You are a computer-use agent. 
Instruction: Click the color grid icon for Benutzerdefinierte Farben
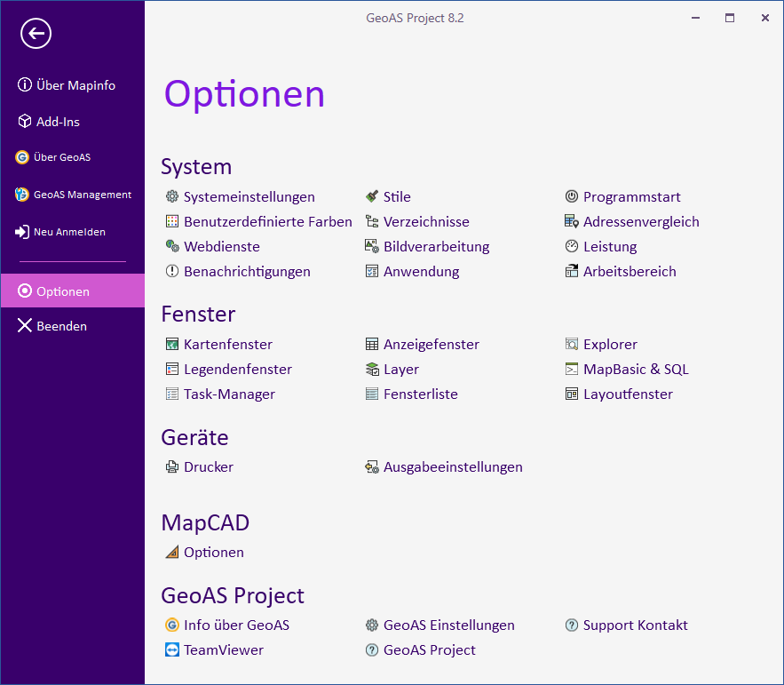172,221
